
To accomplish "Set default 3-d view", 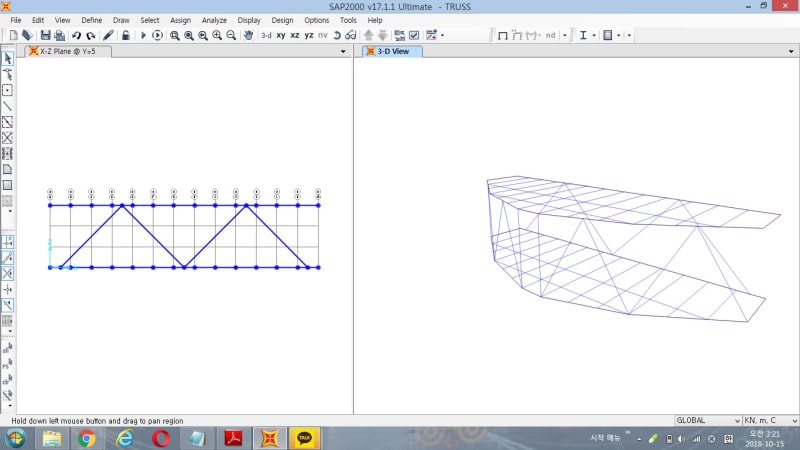I will tap(266, 35).
